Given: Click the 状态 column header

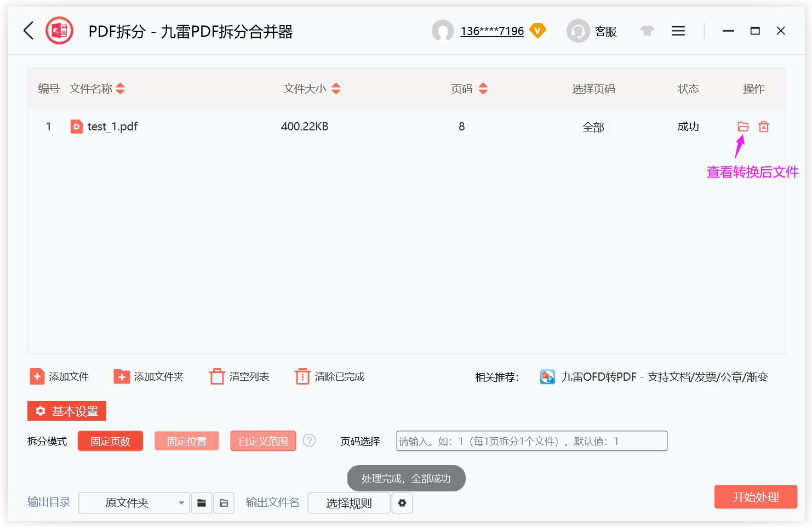Looking at the screenshot, I should pyautogui.click(x=688, y=89).
